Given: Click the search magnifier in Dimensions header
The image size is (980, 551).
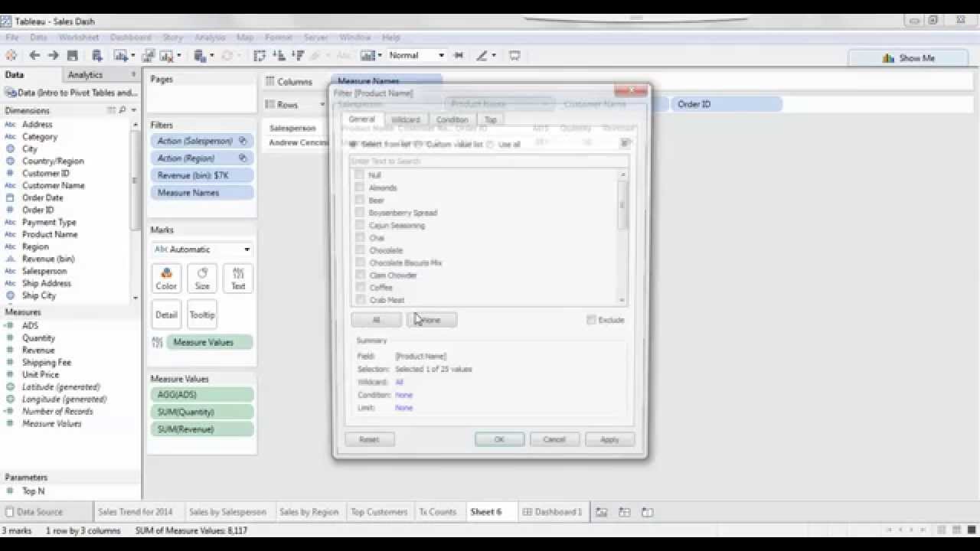Looking at the screenshot, I should click(122, 110).
